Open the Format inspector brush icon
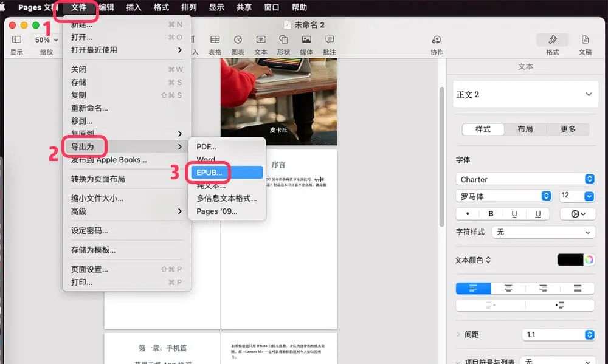Image resolution: width=608 pixels, height=364 pixels. [x=553, y=39]
